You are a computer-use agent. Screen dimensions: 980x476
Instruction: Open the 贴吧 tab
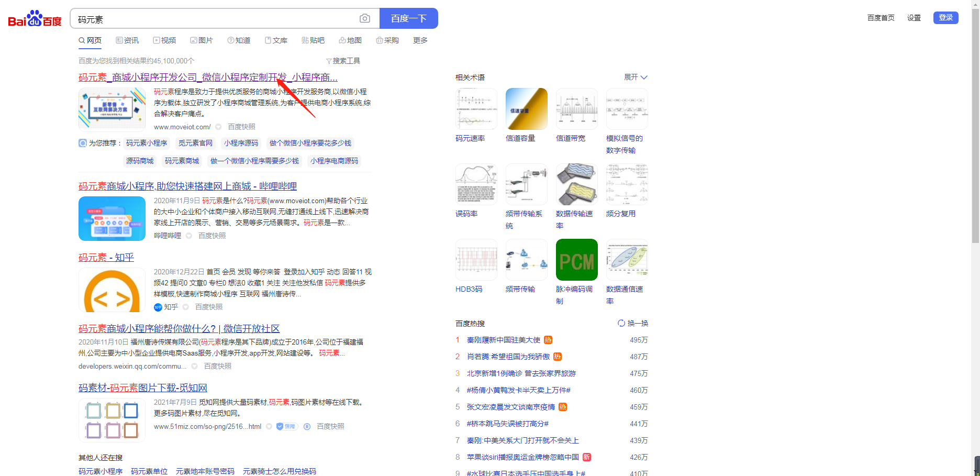(313, 40)
